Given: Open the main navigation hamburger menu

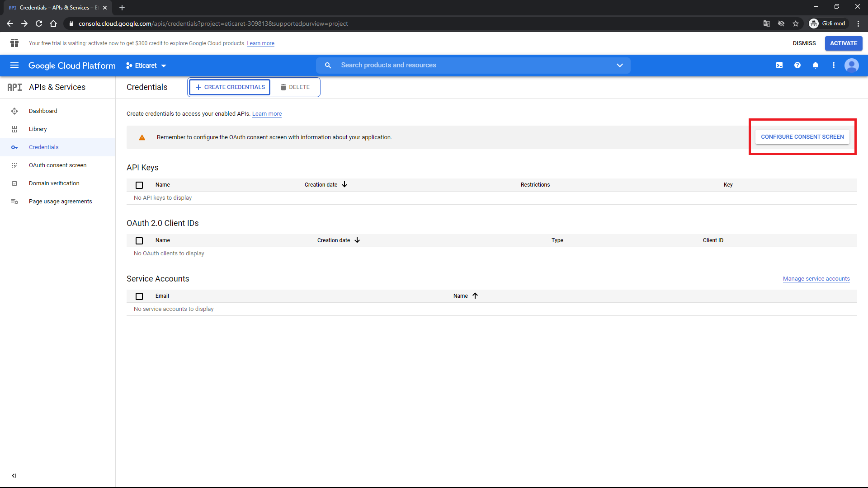Looking at the screenshot, I should click(x=14, y=66).
